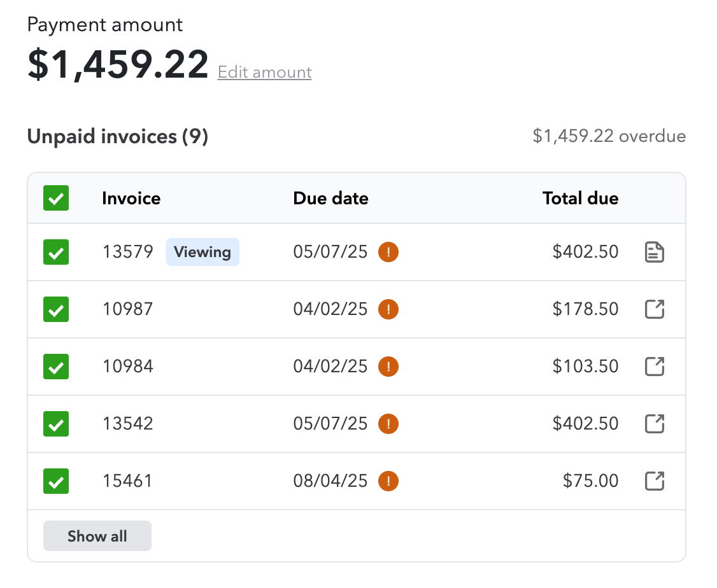
Task: Click the large $1,459.22 payment amount
Action: [x=118, y=64]
